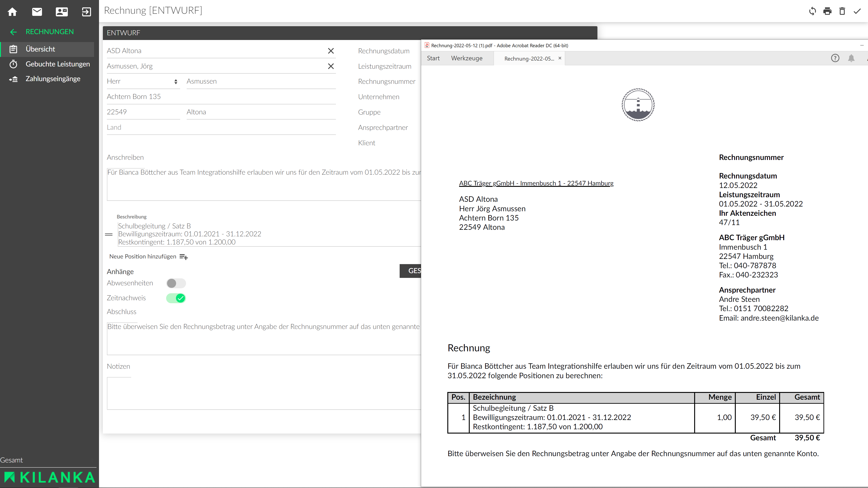
Task: Click Acrobat help question mark icon
Action: pyautogui.click(x=835, y=58)
